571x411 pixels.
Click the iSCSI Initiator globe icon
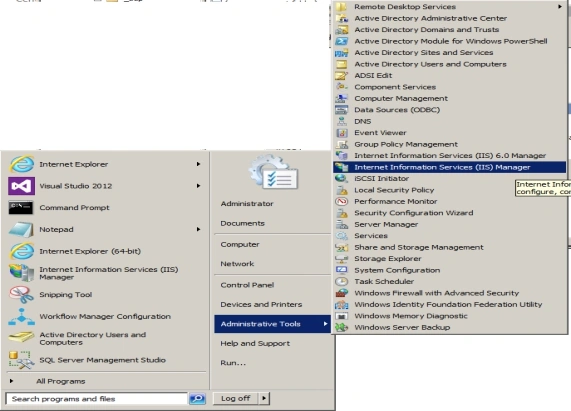tap(342, 178)
